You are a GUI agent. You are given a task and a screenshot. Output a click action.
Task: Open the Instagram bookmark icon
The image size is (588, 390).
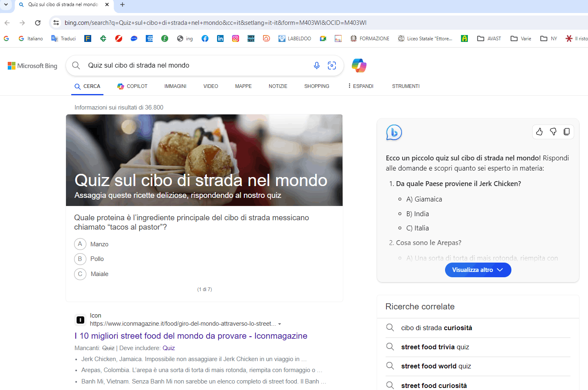235,38
